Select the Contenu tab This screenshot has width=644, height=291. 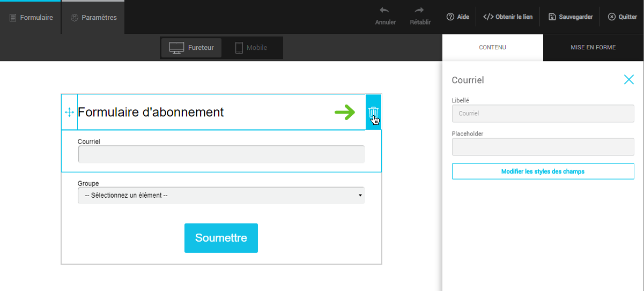pyautogui.click(x=492, y=48)
